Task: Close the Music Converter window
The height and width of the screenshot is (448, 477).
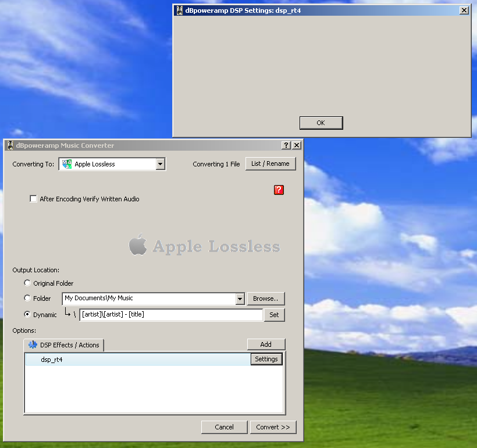Action: [297, 145]
